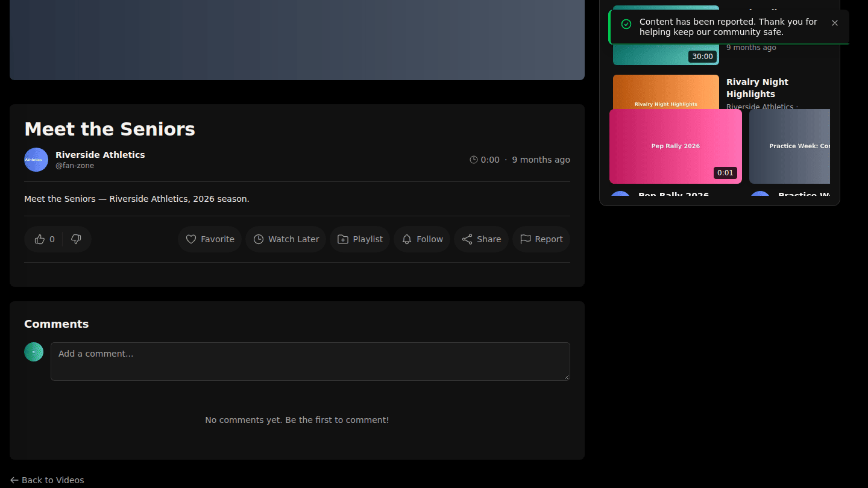Screen dimensions: 868x488
Task: Focus the Add a comment text box
Action: [310, 361]
